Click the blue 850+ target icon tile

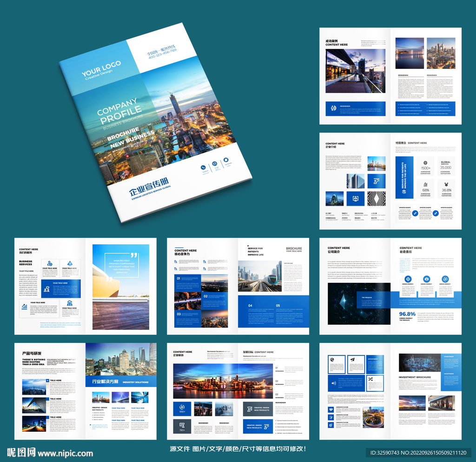point(182,409)
